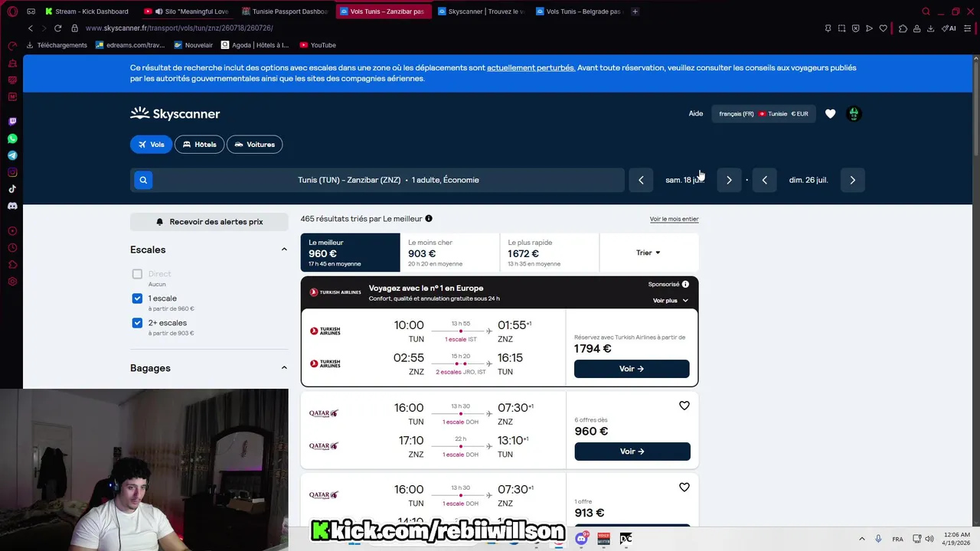
Task: Open Telegram in the Opera sidebar
Action: tap(12, 155)
